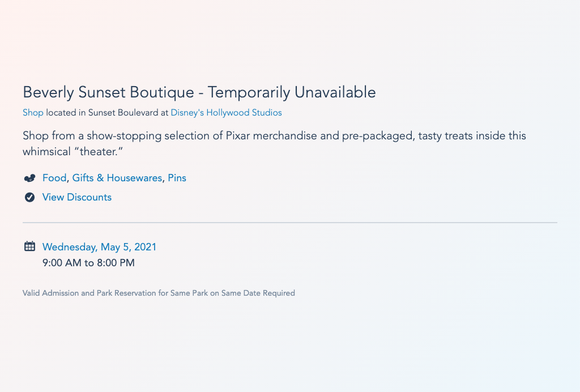Screen dimensions: 580x392
Task: Select the Pins merchandise link
Action: 177,178
